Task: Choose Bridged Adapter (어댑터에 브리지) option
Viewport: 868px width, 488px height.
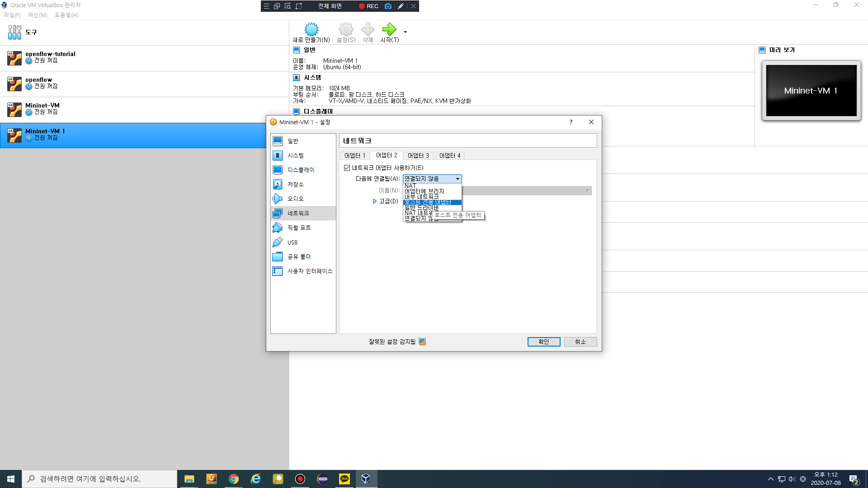Action: [x=432, y=191]
